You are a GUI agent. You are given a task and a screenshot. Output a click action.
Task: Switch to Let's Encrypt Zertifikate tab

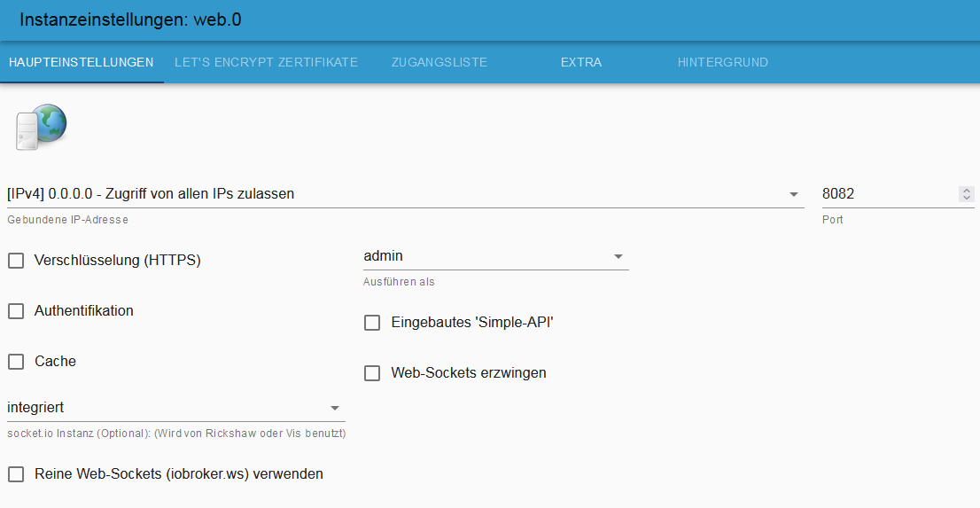pyautogui.click(x=266, y=63)
